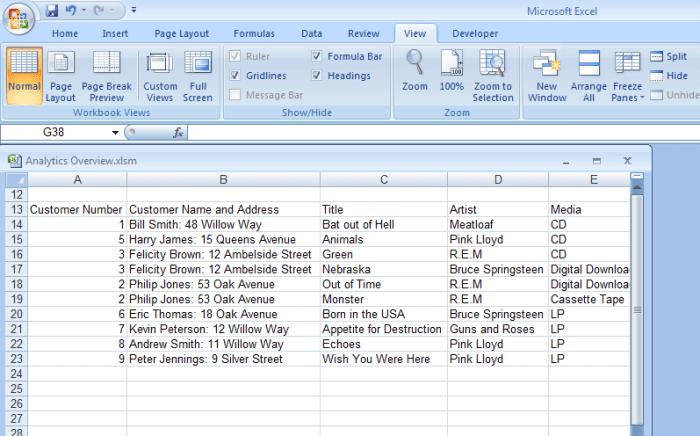Open the Home ribbon tab
This screenshot has height=436, width=700.
click(65, 33)
